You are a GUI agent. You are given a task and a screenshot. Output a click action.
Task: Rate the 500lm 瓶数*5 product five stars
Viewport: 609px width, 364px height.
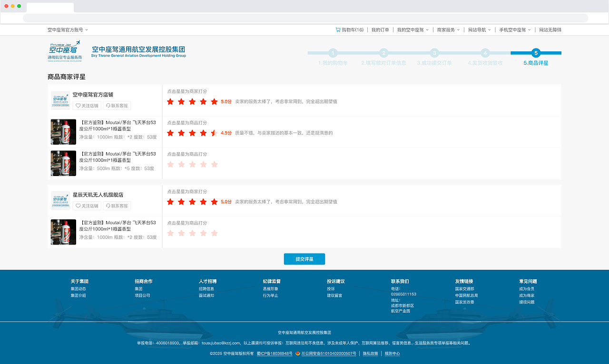pyautogui.click(x=214, y=164)
